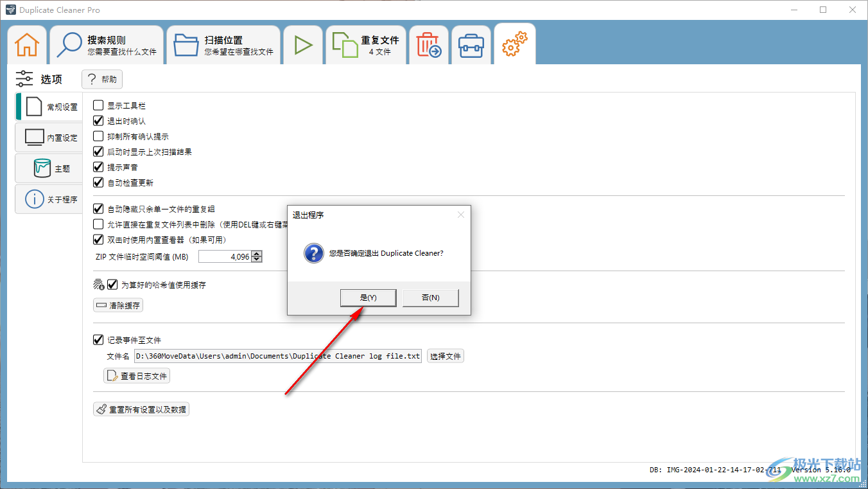The image size is (868, 489).
Task: Toggle 自动检查更新 checkbox
Action: click(98, 182)
